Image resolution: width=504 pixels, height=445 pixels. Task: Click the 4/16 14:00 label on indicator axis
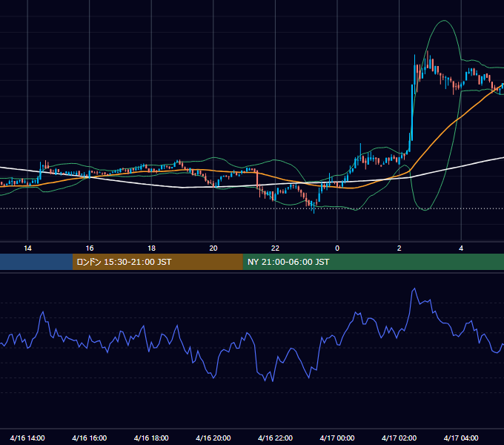coord(27,438)
